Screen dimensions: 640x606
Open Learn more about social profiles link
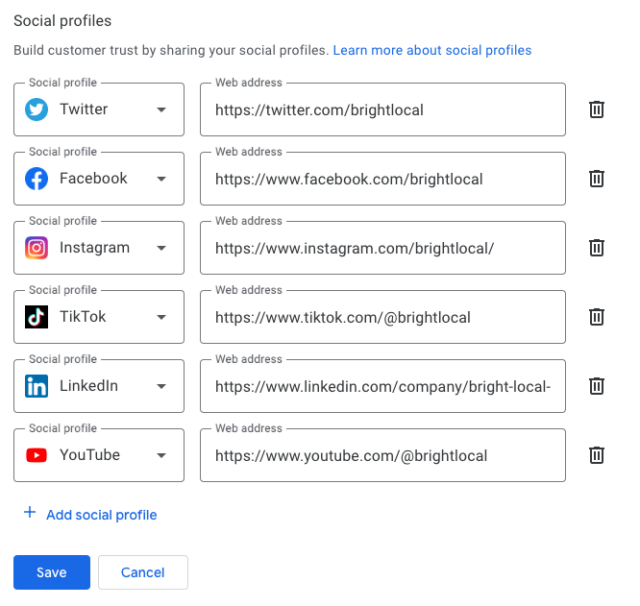tap(432, 50)
